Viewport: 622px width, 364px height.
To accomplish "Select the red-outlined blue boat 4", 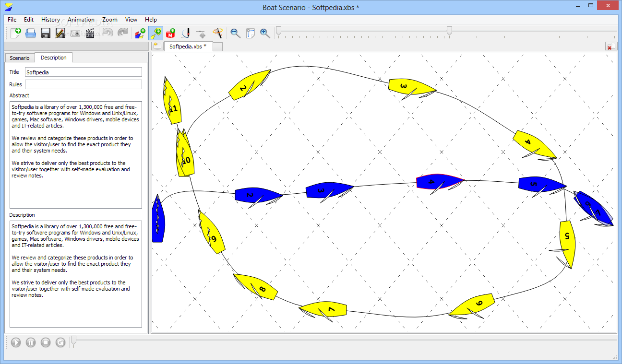I will point(439,182).
